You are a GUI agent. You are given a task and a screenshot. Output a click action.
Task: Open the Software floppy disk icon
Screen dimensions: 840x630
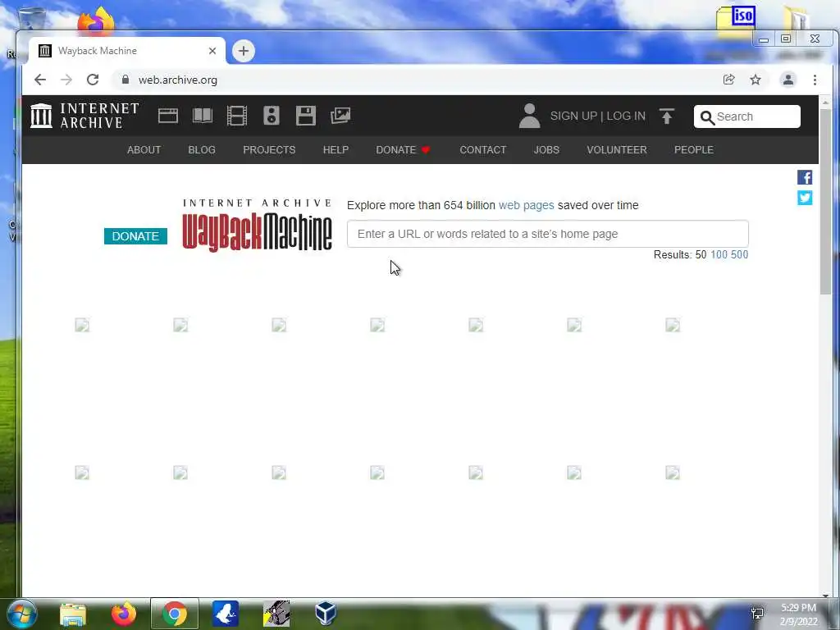tap(306, 116)
